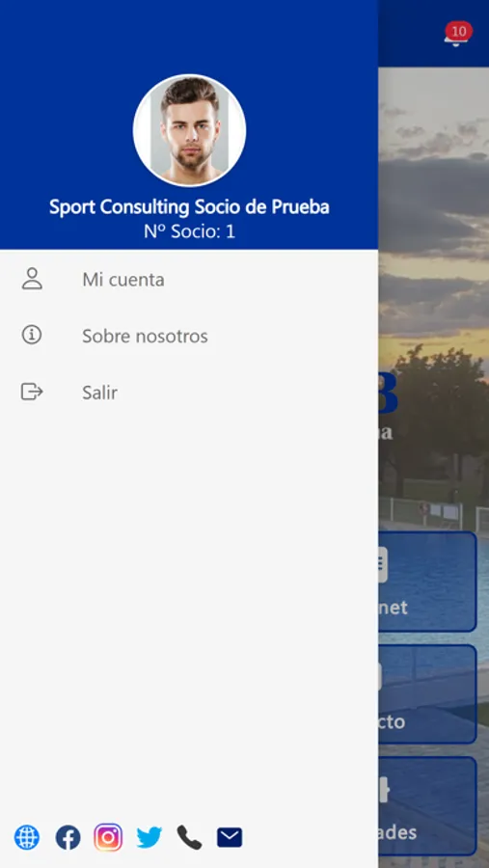
Task: Tap the partially hidden tile ending in 'net'
Action: pos(427,582)
